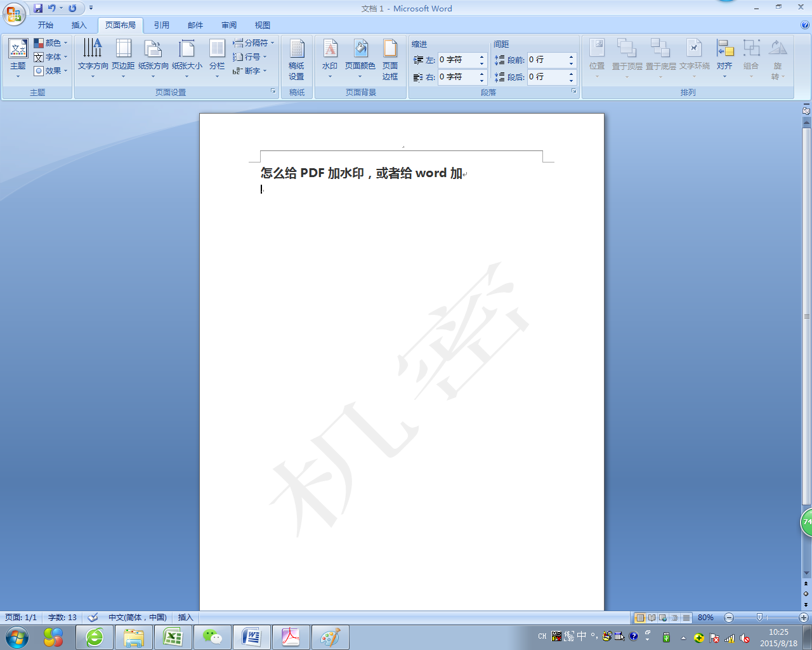The height and width of the screenshot is (650, 812).
Task: Click the taskbar clock showing 10:25
Action: 778,637
